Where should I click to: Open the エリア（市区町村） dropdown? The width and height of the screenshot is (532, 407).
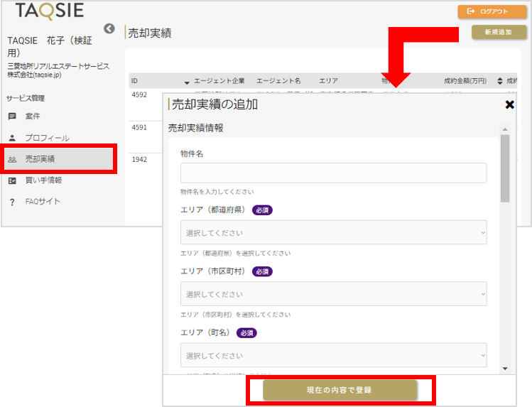334,294
